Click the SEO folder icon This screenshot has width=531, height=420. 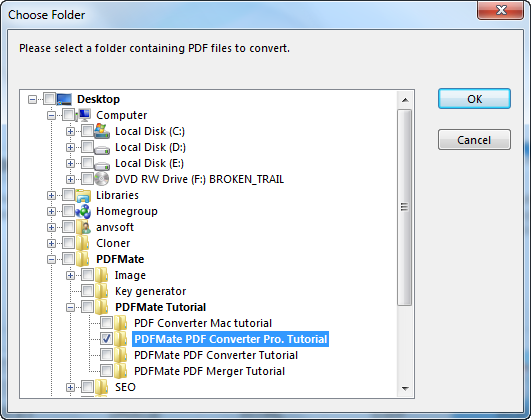(x=102, y=386)
